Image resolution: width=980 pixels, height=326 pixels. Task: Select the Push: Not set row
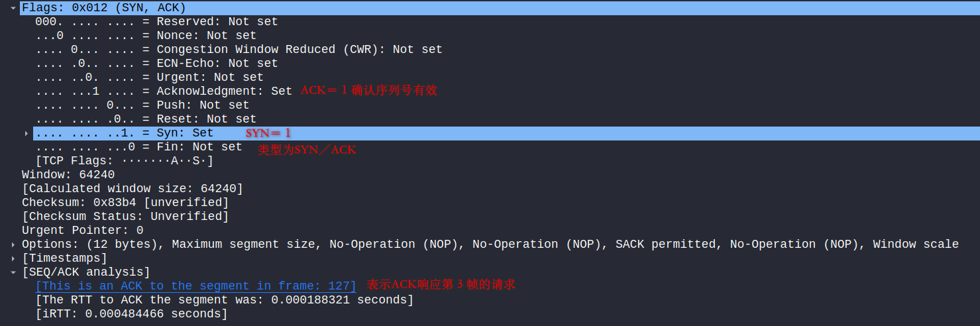click(142, 105)
